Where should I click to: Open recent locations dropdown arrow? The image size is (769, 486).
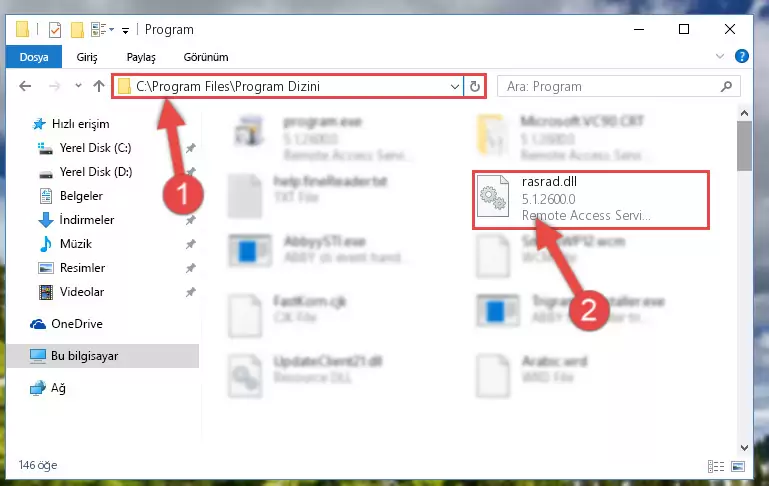pos(78,86)
